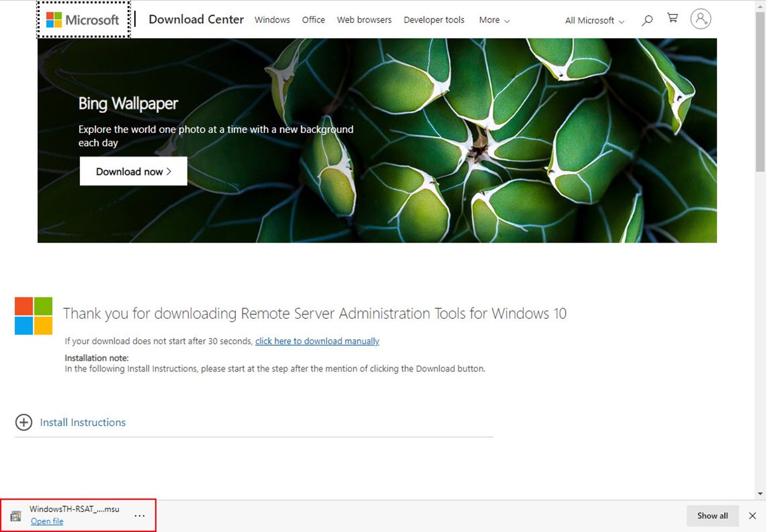Screen dimensions: 766x532
Task: Select Web browsers in navigation
Action: (x=364, y=20)
